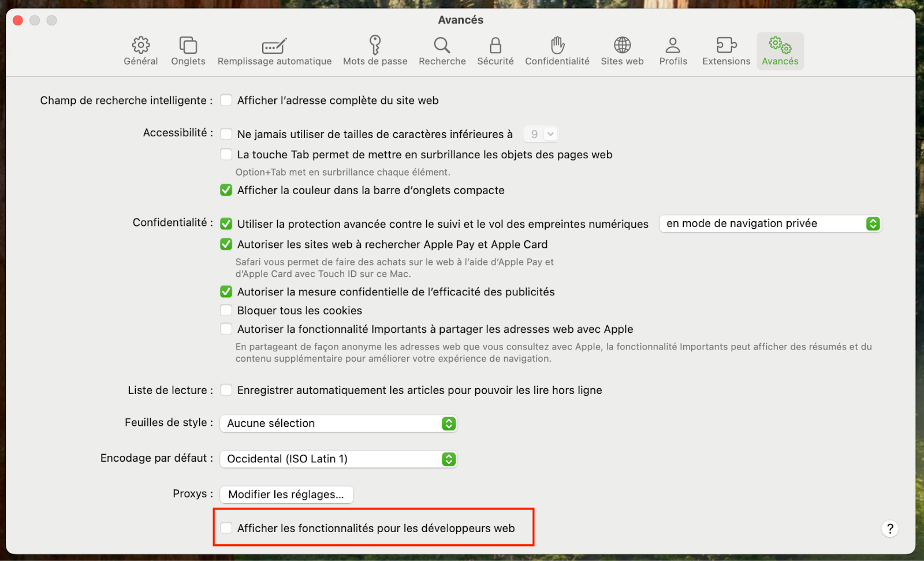Open the Sites web globe settings
The width and height of the screenshot is (924, 561).
(622, 51)
